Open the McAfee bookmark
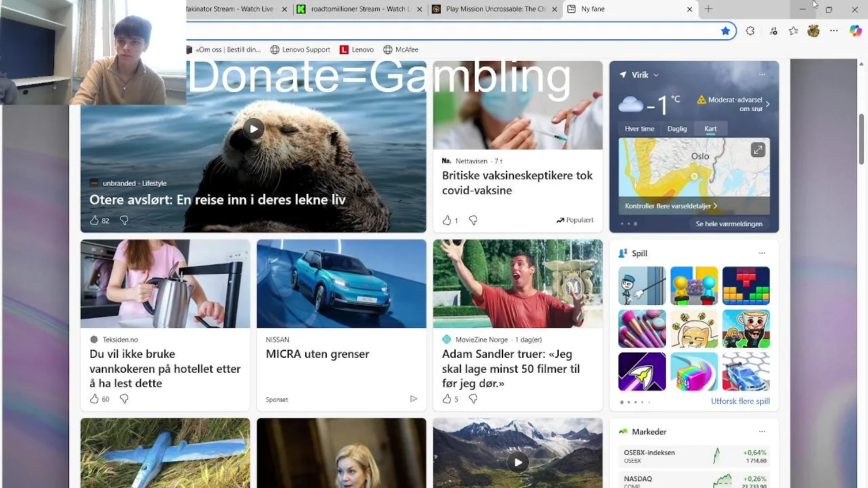 [x=401, y=49]
